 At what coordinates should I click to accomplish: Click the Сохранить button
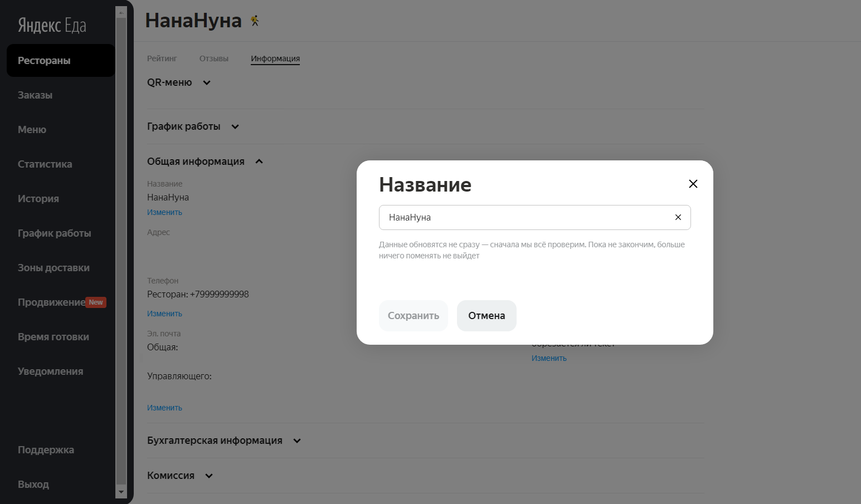click(x=413, y=316)
